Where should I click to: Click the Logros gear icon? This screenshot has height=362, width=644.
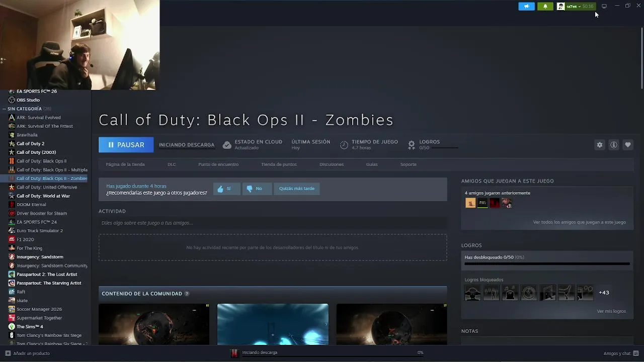pyautogui.click(x=412, y=145)
